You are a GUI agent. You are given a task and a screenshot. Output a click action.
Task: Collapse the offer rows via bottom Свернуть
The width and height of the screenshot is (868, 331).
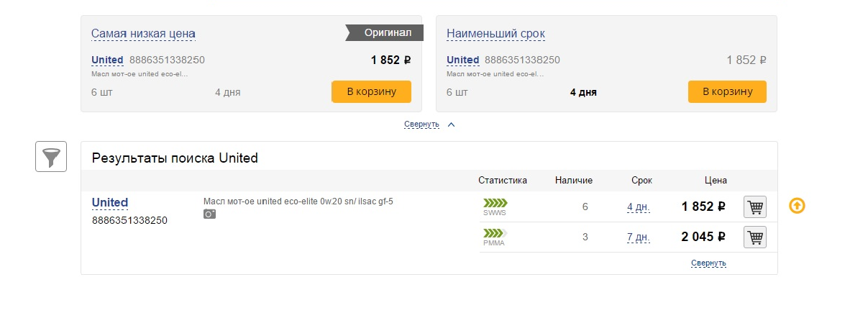pyautogui.click(x=708, y=263)
